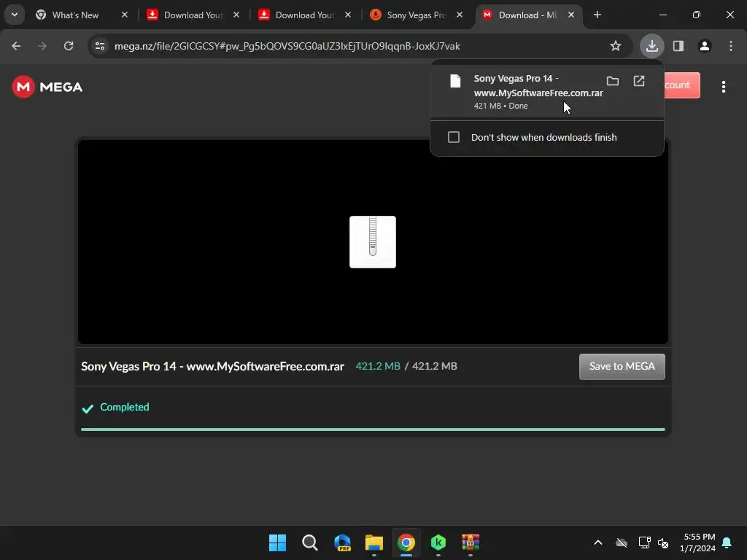This screenshot has height=560, width=747.
Task: Click the Chrome taskbar icon
Action: click(406, 542)
